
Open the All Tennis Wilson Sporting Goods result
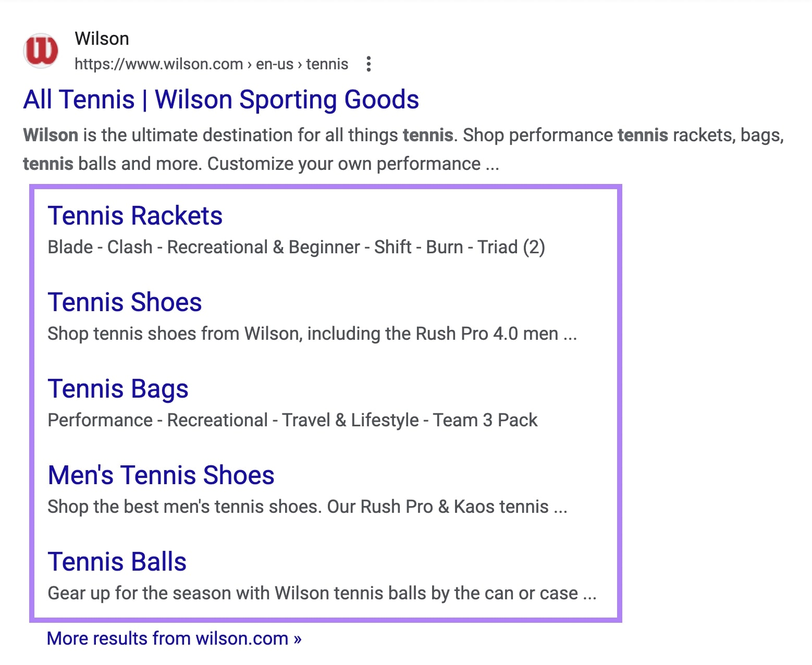click(220, 99)
